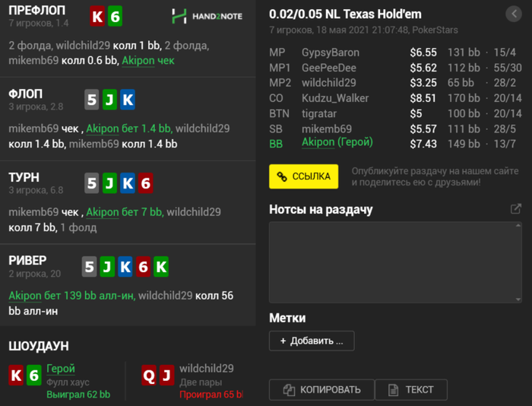
Task: Add a tag with Добавить button
Action: point(312,341)
